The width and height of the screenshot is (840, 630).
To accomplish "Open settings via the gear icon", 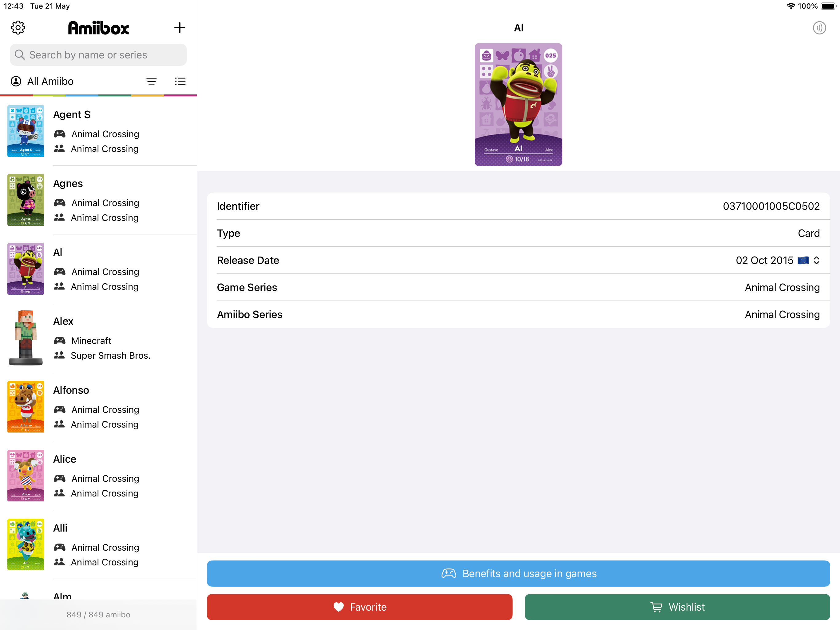I will pyautogui.click(x=18, y=27).
